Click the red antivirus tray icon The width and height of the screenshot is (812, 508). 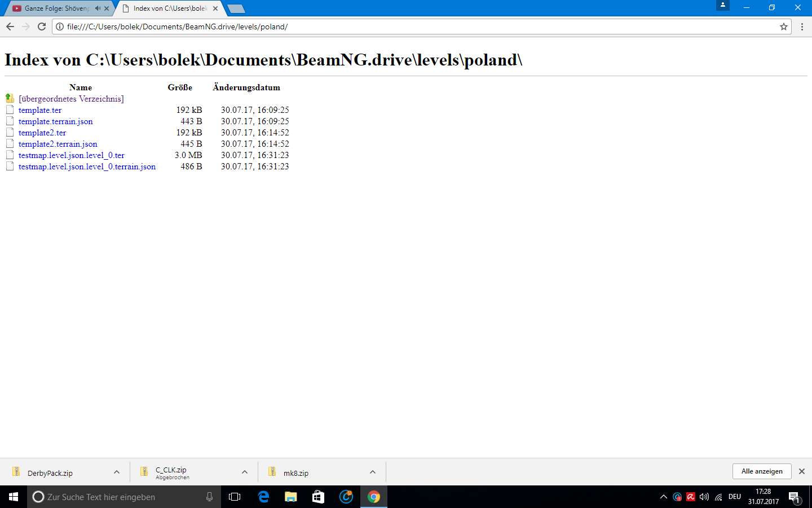(x=691, y=497)
